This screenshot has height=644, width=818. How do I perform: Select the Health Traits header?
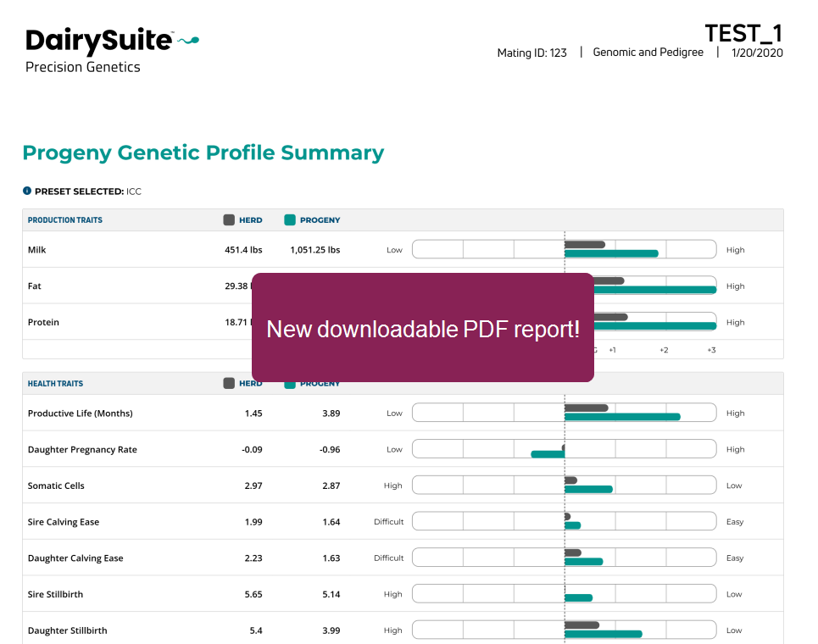click(56, 384)
